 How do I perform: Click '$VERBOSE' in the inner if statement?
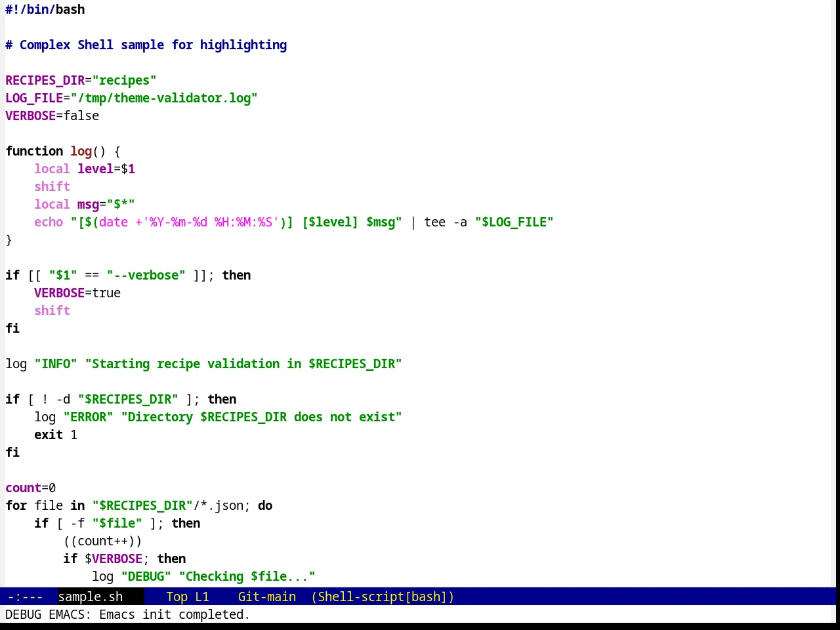114,558
